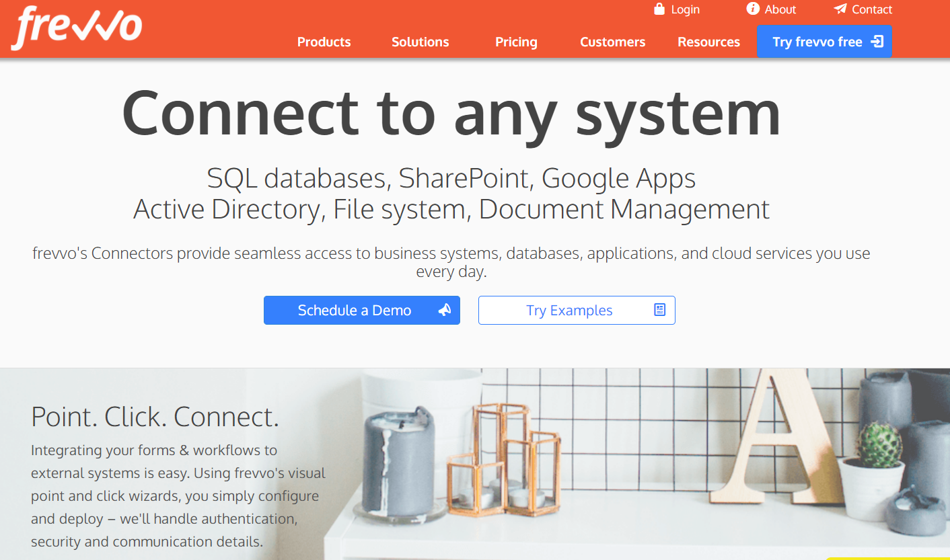Click the heading 'Point. Click. Connect.'

point(155,417)
